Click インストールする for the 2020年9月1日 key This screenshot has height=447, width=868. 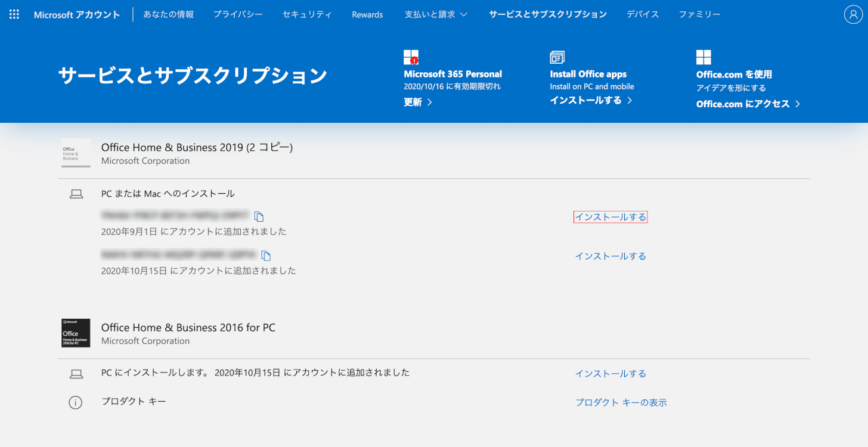[x=610, y=217]
